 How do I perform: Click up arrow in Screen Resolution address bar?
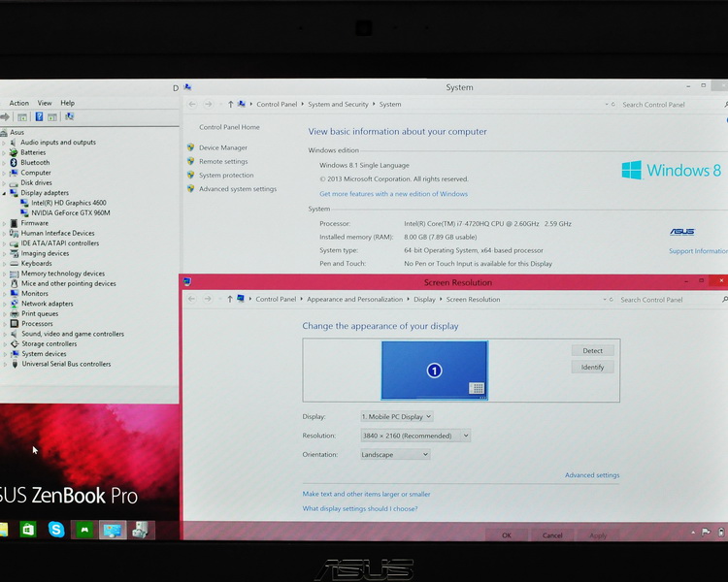[x=230, y=300]
